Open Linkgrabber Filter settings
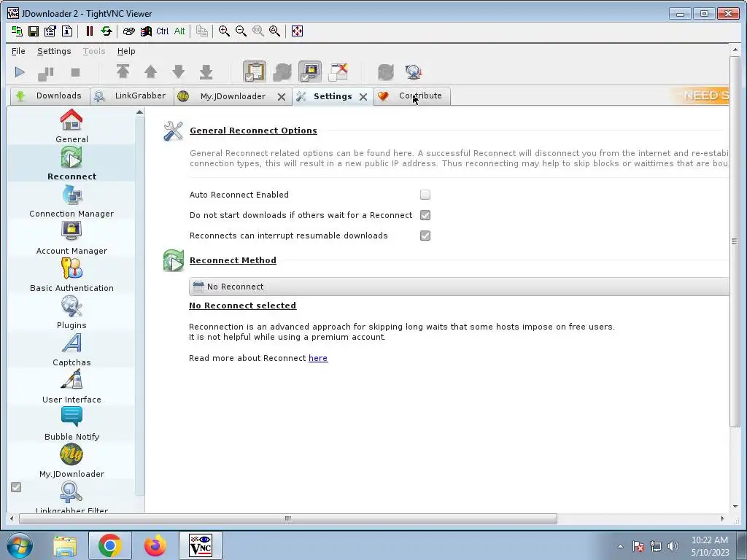747x560 pixels. [x=71, y=497]
